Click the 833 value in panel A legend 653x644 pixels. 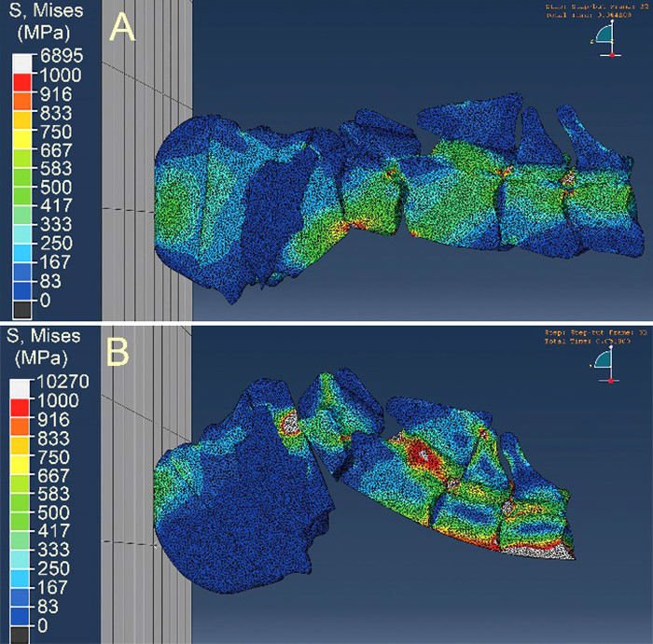click(x=56, y=113)
